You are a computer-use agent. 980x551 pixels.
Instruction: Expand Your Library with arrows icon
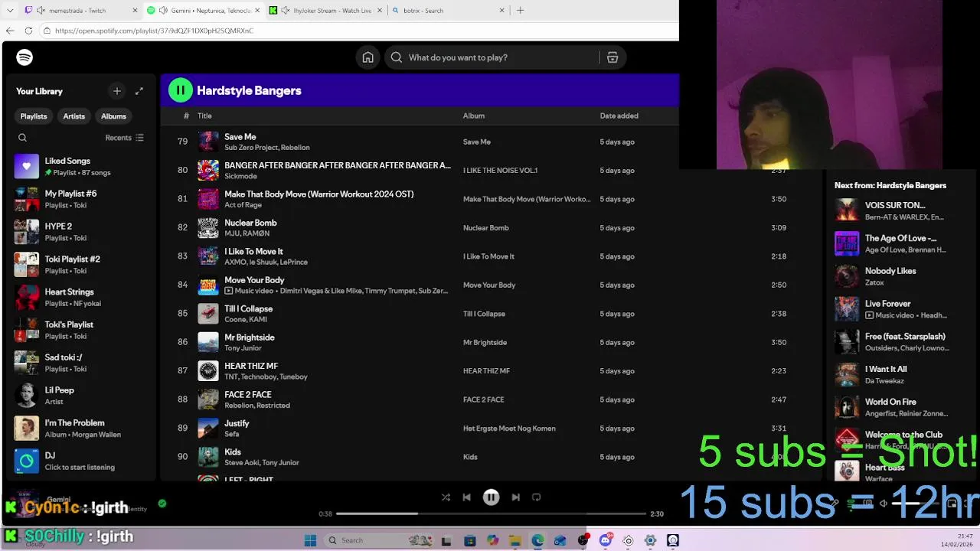(x=139, y=91)
